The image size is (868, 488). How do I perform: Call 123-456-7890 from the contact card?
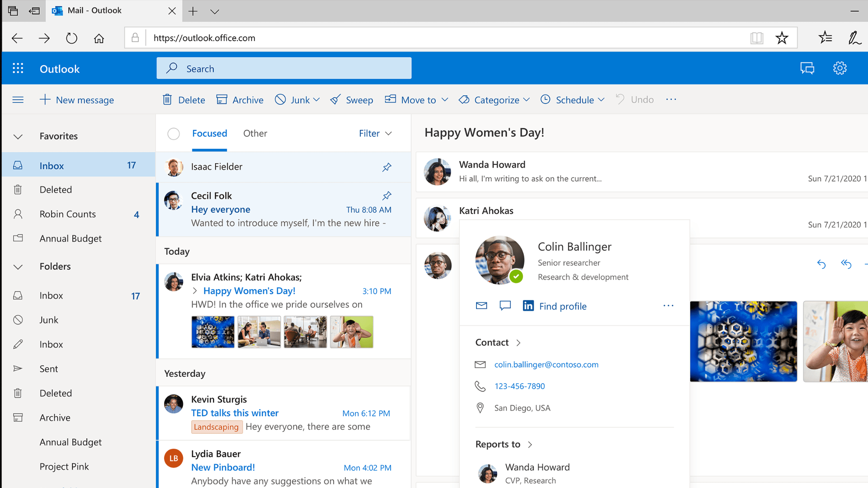pyautogui.click(x=519, y=386)
